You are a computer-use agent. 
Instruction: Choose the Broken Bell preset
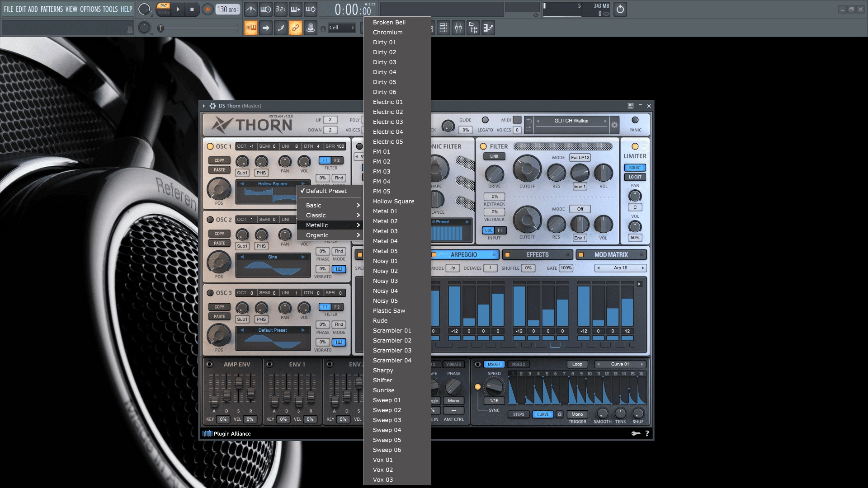(397, 22)
